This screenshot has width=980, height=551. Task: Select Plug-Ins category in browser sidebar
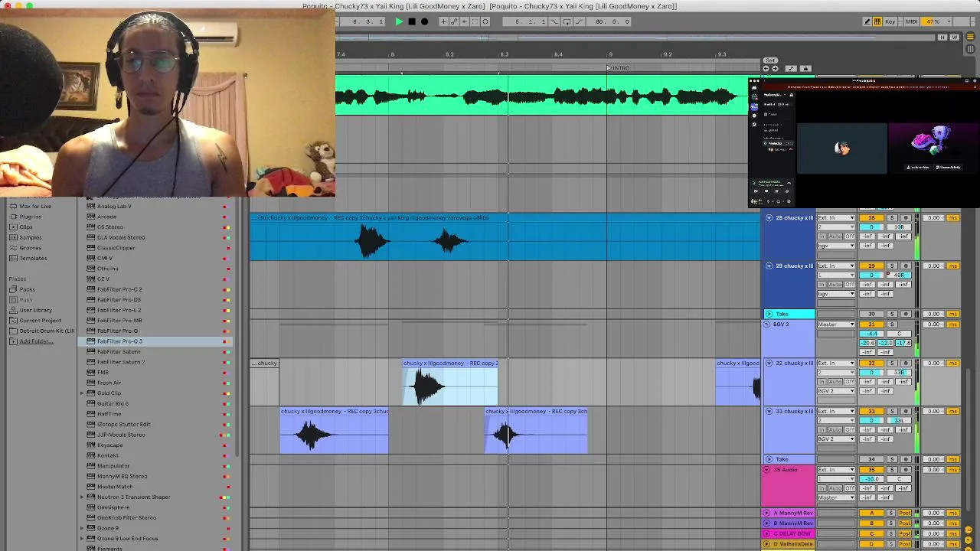[x=30, y=217]
